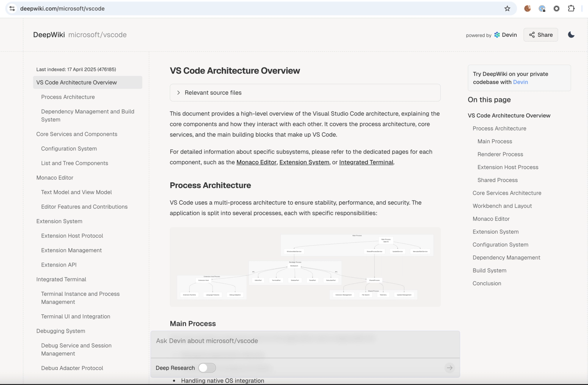Click the Process Architecture heading
The width and height of the screenshot is (588, 385).
(x=210, y=185)
